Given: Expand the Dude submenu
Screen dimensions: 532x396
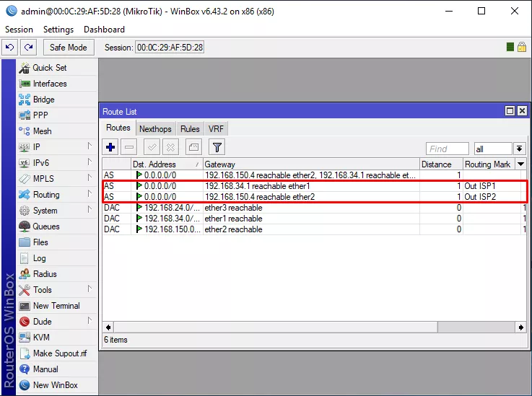Looking at the screenshot, I should 90,321.
